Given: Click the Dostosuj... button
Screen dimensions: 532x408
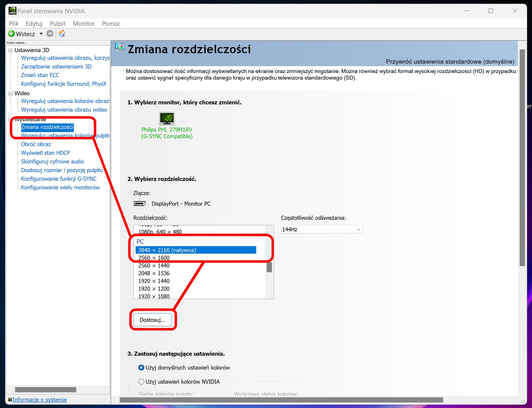Looking at the screenshot, I should click(153, 320).
